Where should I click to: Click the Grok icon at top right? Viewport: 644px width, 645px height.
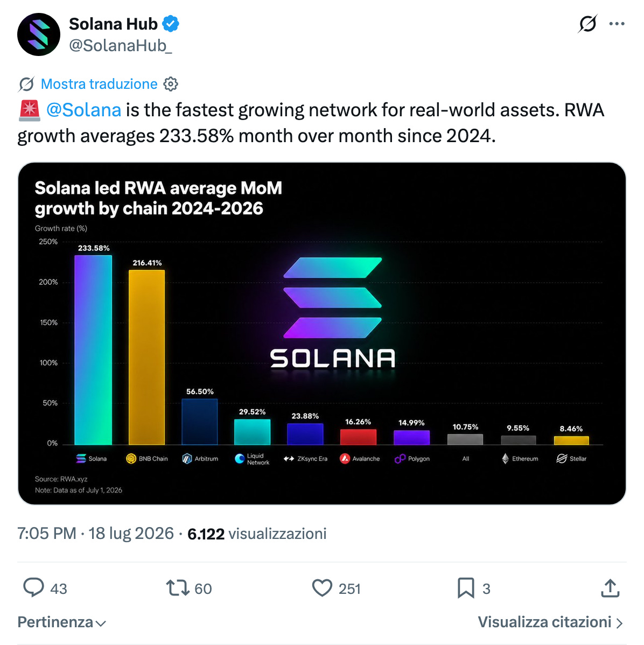(x=587, y=24)
